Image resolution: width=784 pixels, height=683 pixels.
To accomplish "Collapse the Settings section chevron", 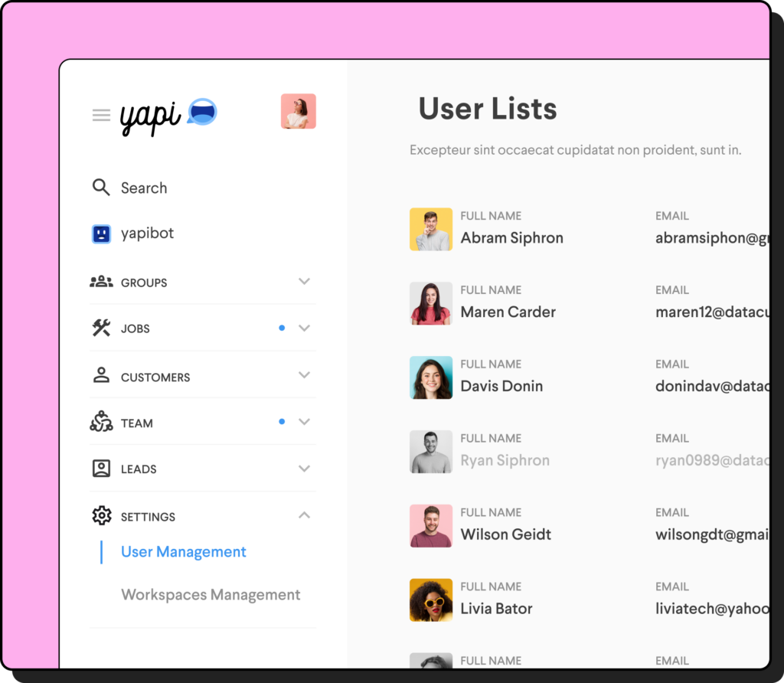I will pos(304,515).
